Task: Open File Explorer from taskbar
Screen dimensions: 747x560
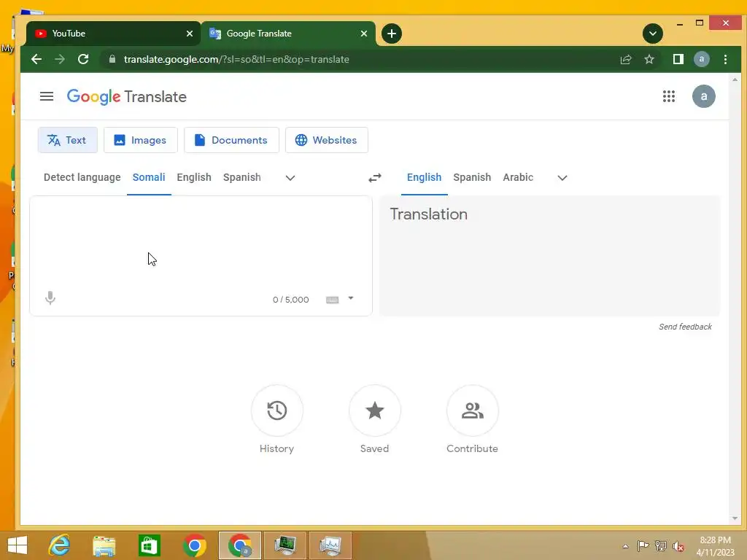Action: click(x=104, y=545)
